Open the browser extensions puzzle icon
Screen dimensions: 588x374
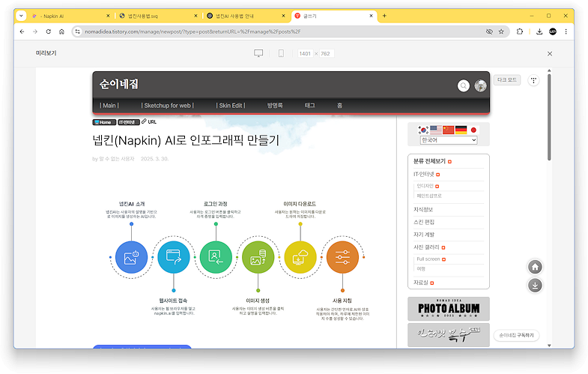tap(520, 31)
